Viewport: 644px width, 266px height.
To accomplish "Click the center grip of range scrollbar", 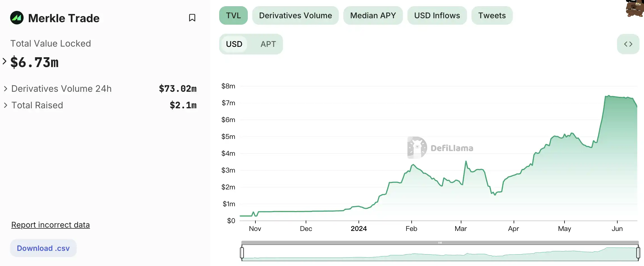I will [x=440, y=243].
